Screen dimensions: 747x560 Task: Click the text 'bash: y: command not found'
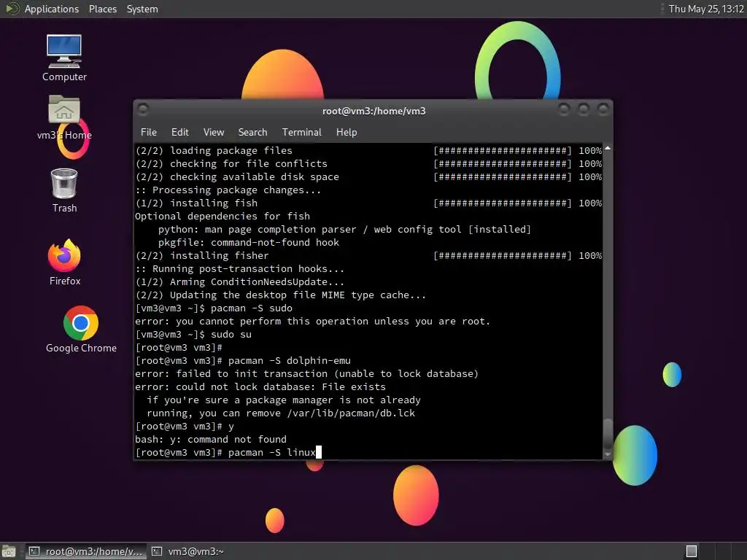(211, 440)
